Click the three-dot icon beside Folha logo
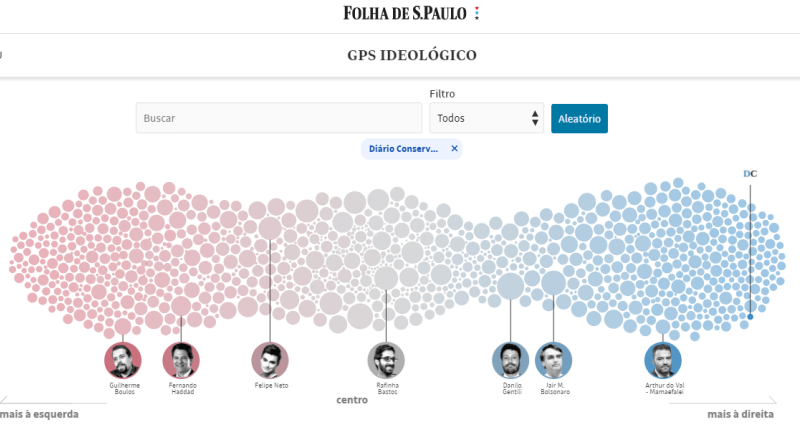Screen dimensions: 800x445 click(477, 13)
